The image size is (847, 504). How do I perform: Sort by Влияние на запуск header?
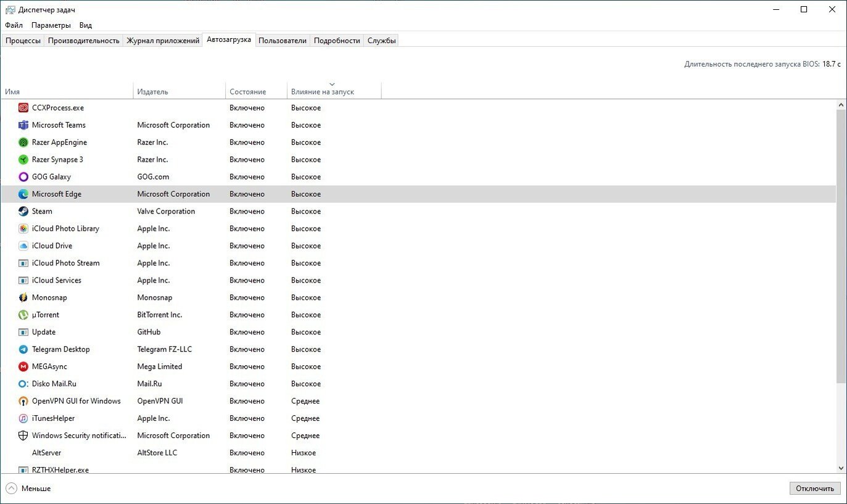[334, 91]
